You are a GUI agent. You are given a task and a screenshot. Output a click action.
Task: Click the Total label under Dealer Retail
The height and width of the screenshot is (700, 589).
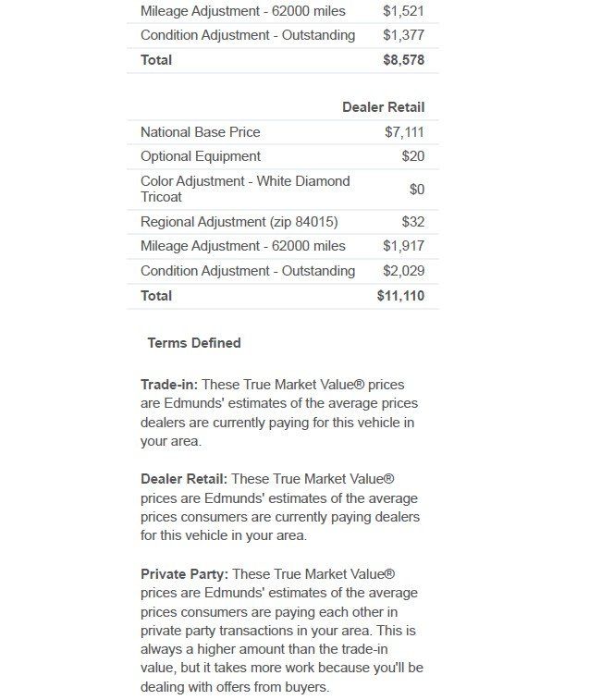tap(156, 296)
